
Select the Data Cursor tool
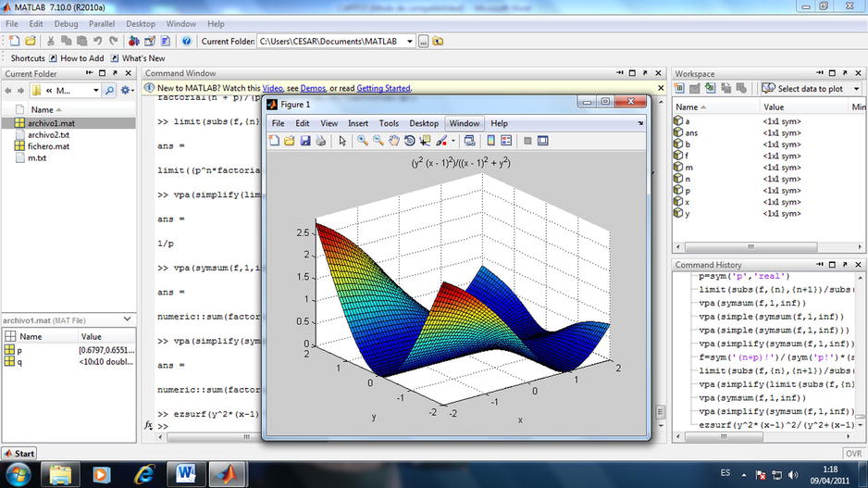[x=425, y=141]
